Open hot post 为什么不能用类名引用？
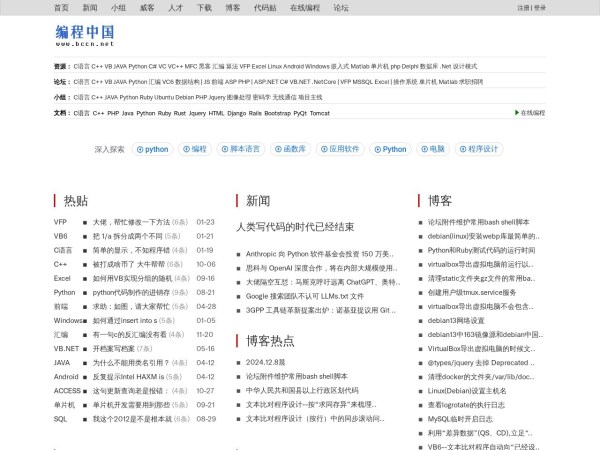600x450 pixels. click(131, 363)
